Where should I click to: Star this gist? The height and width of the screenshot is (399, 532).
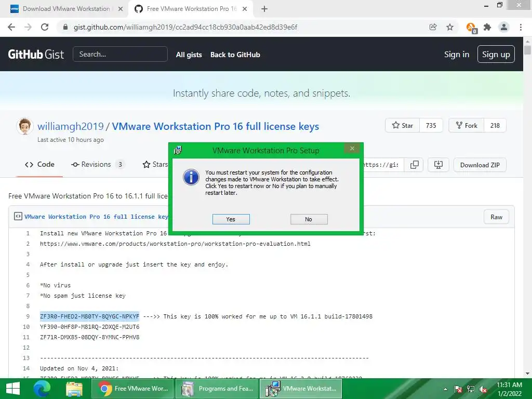click(x=403, y=126)
